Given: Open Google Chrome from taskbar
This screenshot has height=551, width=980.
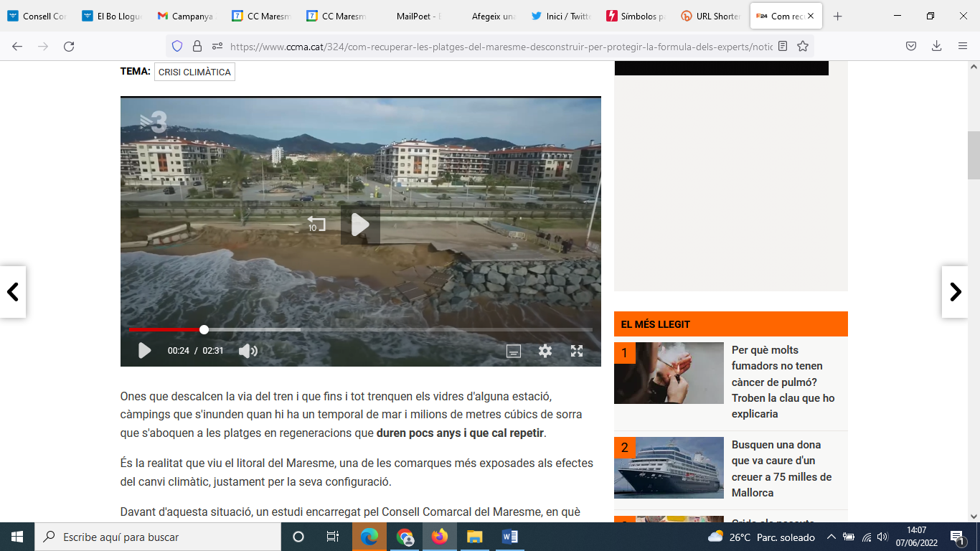Looking at the screenshot, I should [405, 537].
